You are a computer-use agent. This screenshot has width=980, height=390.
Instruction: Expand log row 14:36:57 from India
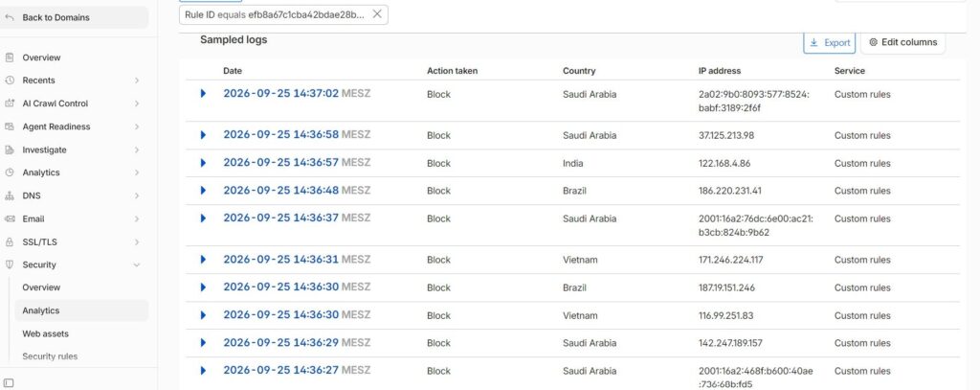(x=203, y=163)
